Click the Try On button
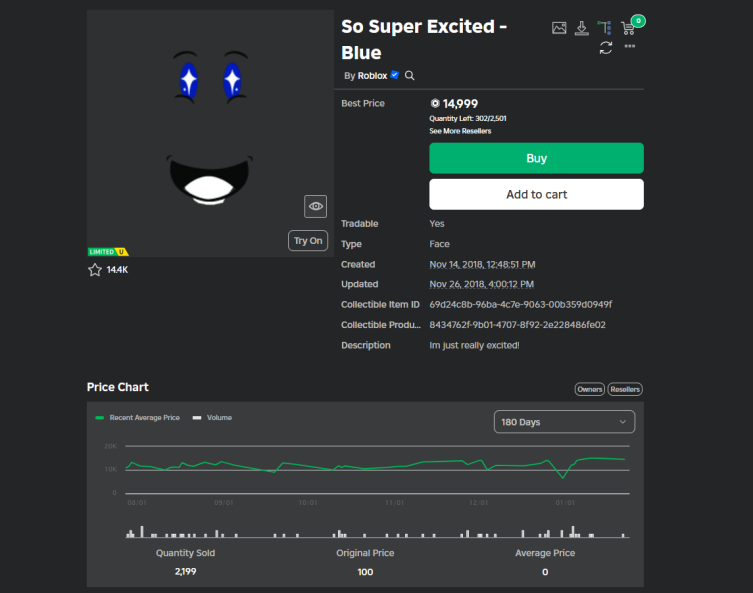 tap(308, 241)
